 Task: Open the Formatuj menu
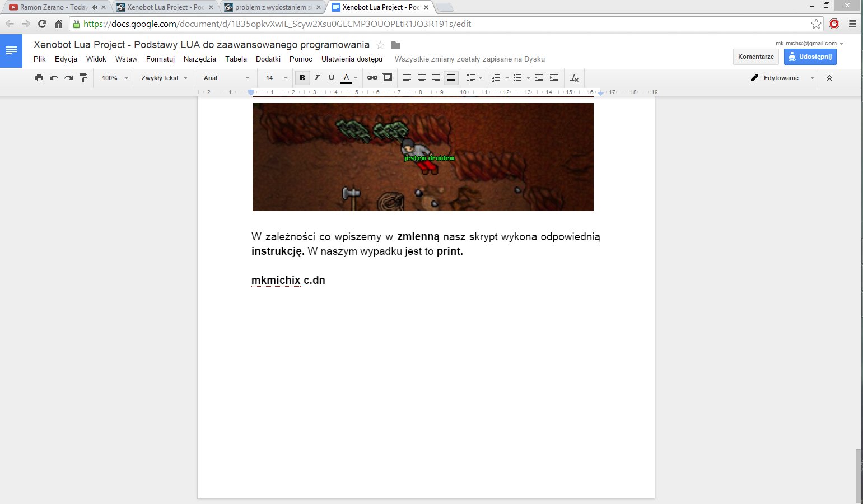point(161,59)
